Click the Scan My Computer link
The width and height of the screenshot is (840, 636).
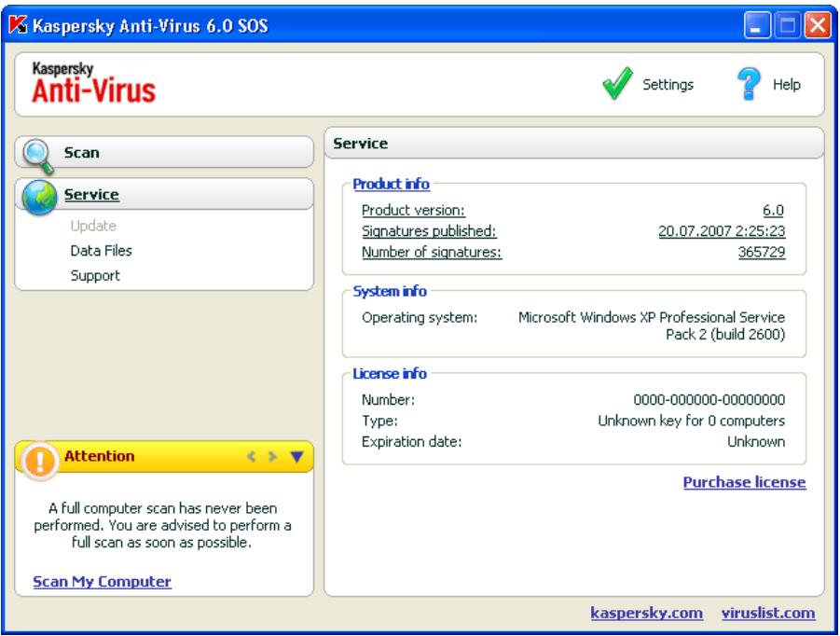point(102,581)
